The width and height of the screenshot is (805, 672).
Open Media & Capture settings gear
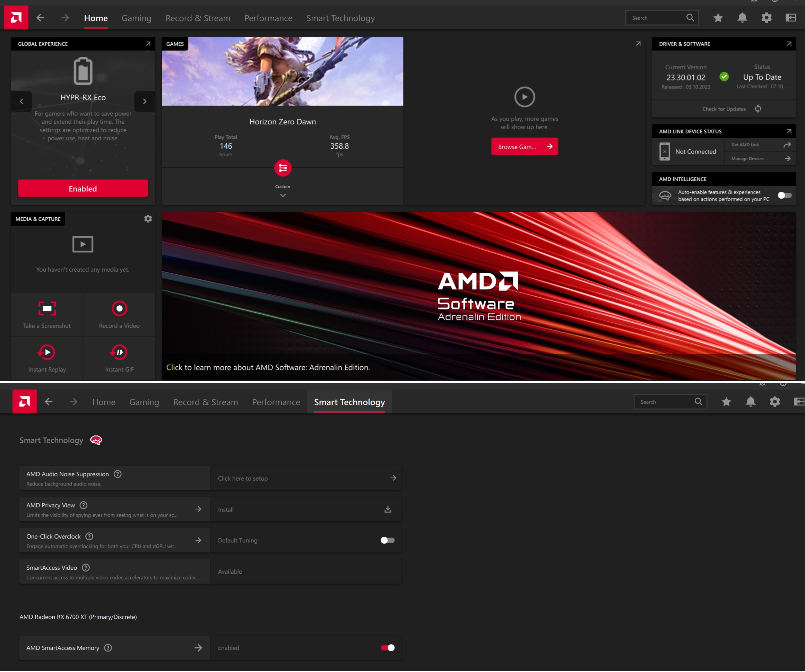[x=148, y=219]
